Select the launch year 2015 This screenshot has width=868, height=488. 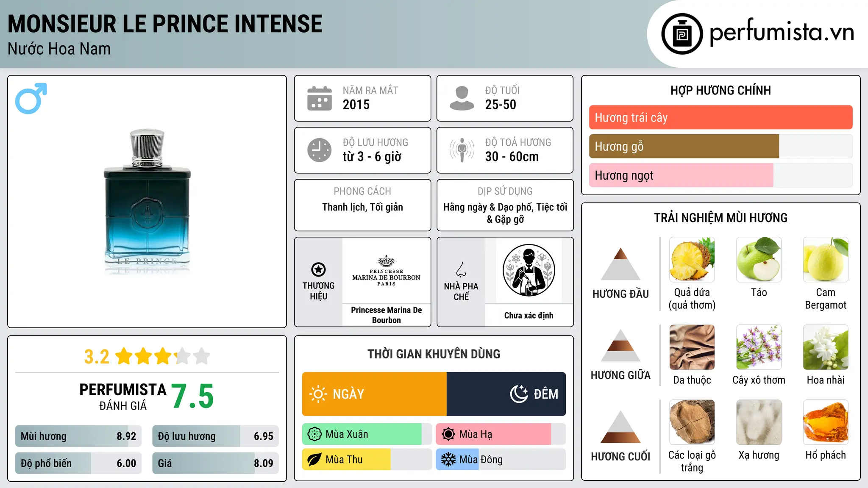(x=356, y=104)
